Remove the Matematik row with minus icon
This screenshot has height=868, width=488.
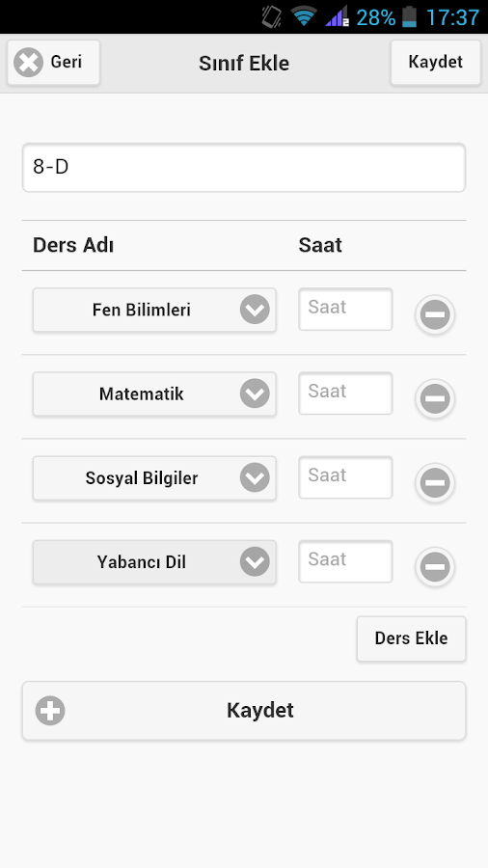[435, 398]
